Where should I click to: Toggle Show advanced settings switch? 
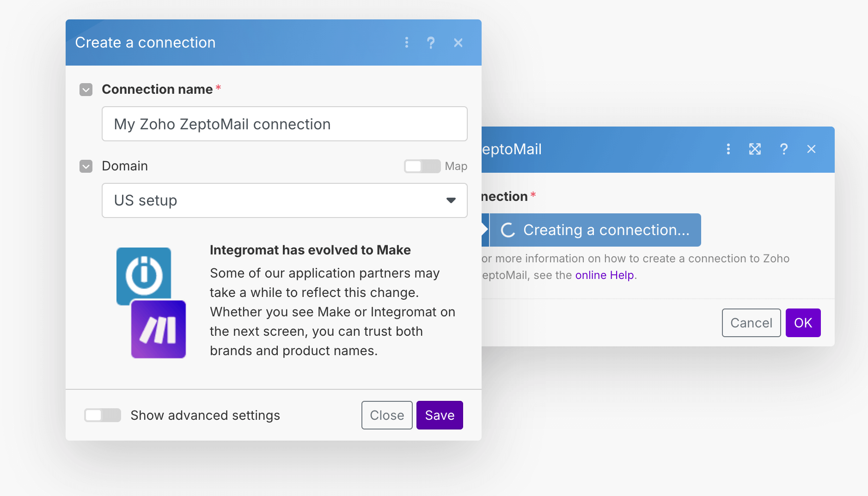(x=102, y=415)
